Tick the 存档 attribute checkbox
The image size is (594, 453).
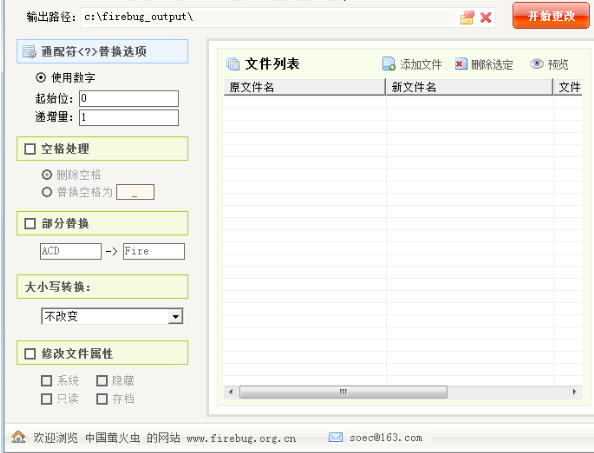(x=102, y=399)
